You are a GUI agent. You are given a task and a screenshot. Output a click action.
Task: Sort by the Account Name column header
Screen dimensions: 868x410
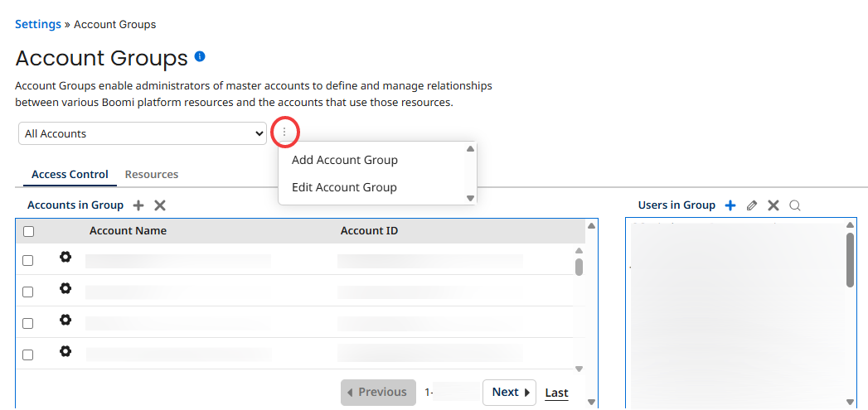click(128, 231)
